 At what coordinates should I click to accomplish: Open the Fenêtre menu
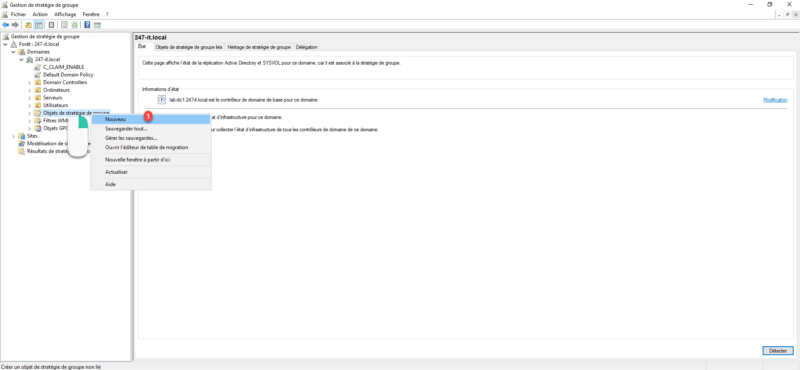[91, 14]
